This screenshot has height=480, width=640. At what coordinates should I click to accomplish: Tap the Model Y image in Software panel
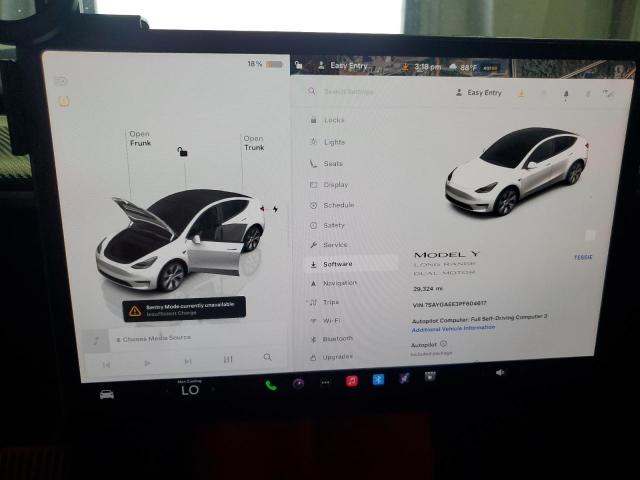517,171
